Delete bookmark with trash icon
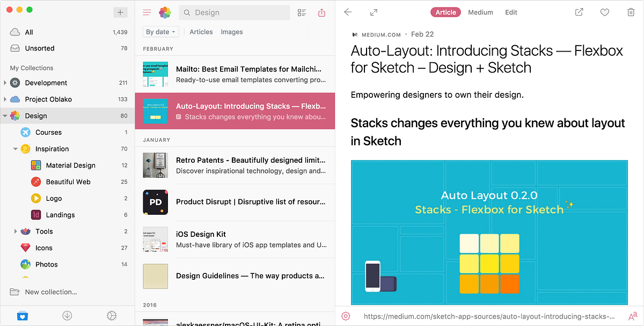Image resolution: width=644 pixels, height=326 pixels. click(x=631, y=12)
